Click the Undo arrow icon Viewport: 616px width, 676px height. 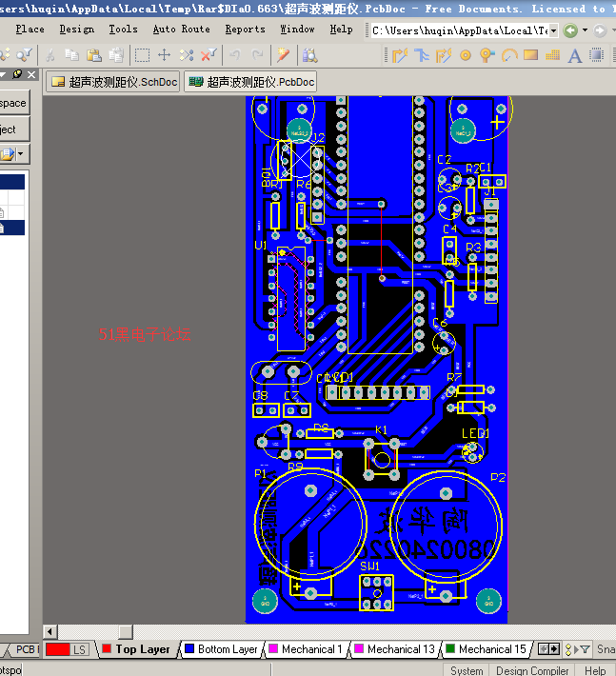(234, 55)
